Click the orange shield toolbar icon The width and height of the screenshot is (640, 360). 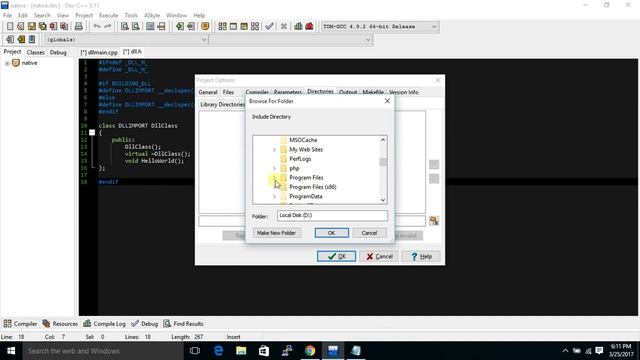click(205, 27)
